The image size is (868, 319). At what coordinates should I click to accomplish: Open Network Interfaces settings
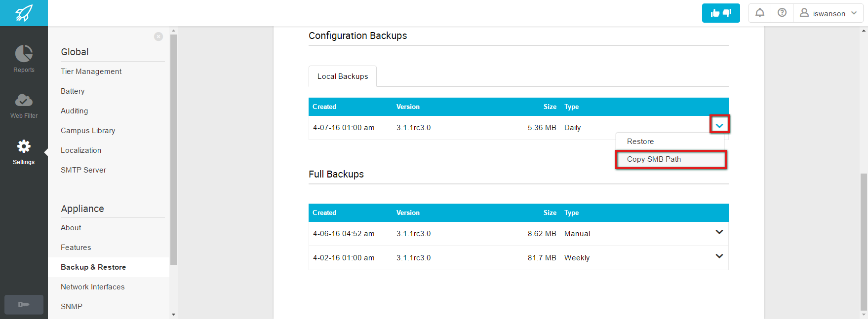(x=93, y=287)
